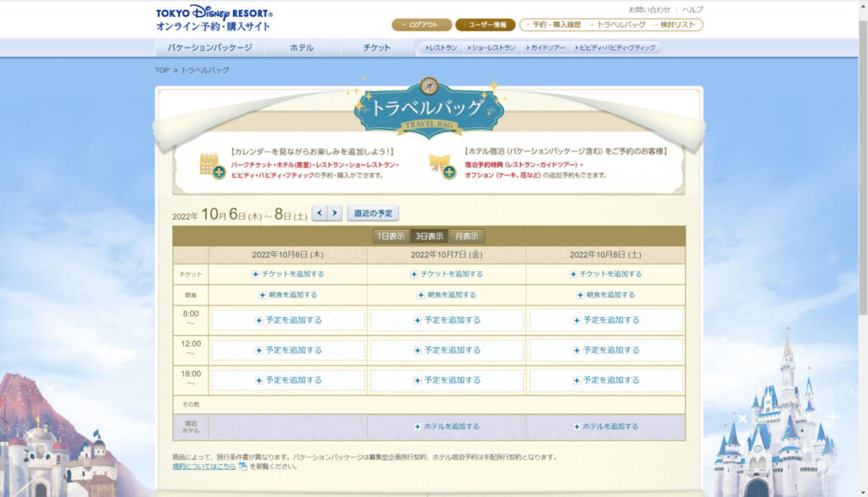Click plus icon for October 7 hotel
The height and width of the screenshot is (497, 868).
417,427
